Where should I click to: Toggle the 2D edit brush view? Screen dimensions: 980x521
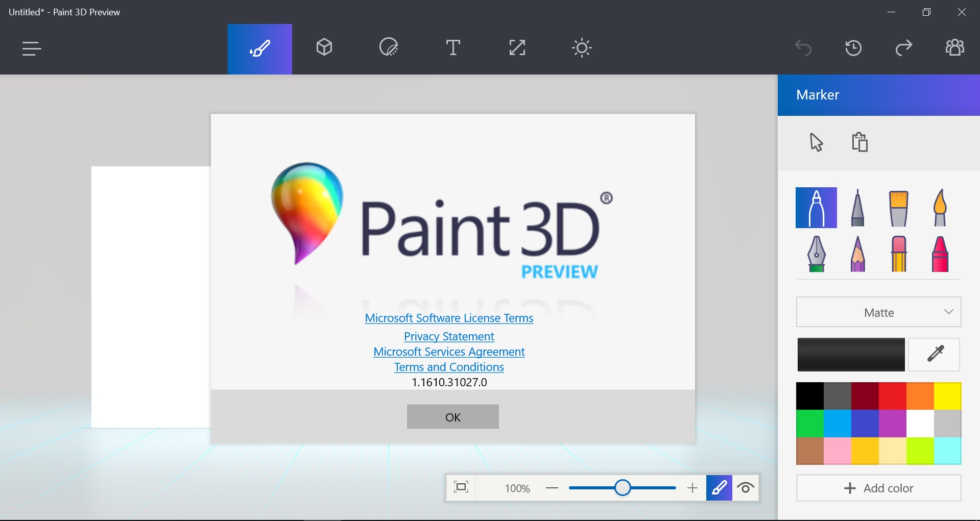coord(719,488)
